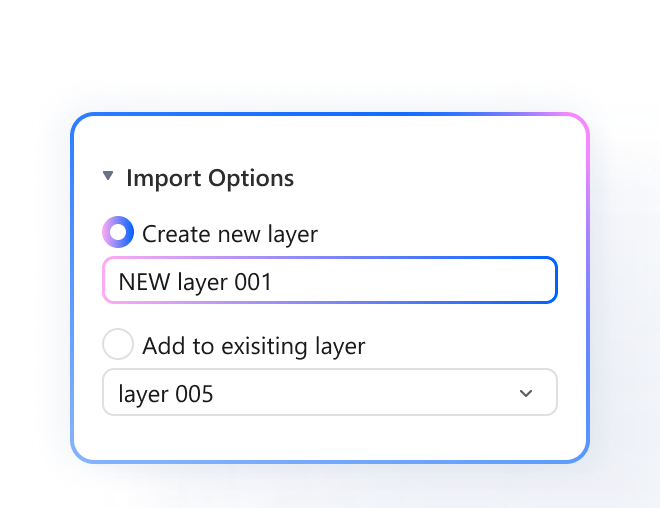
Task: Click the "layer 005" text in combo box
Action: pos(166,394)
